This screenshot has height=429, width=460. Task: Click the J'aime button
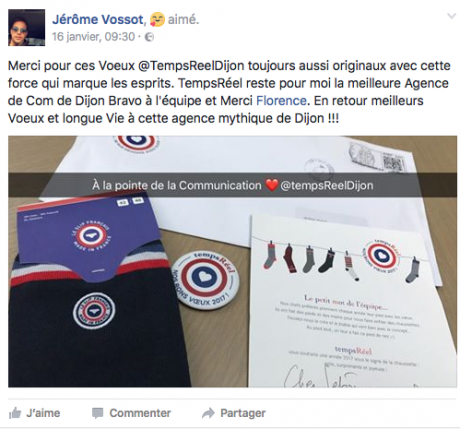[35, 413]
